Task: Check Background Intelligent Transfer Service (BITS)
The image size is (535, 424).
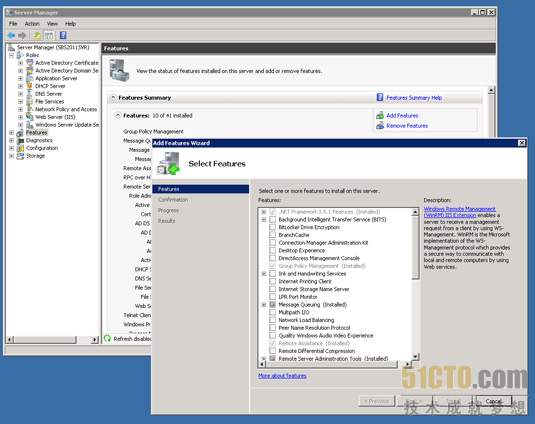Action: tap(272, 220)
